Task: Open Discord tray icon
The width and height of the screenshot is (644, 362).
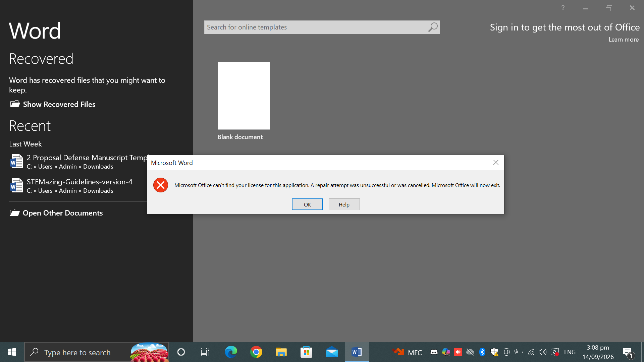Action: [434, 352]
